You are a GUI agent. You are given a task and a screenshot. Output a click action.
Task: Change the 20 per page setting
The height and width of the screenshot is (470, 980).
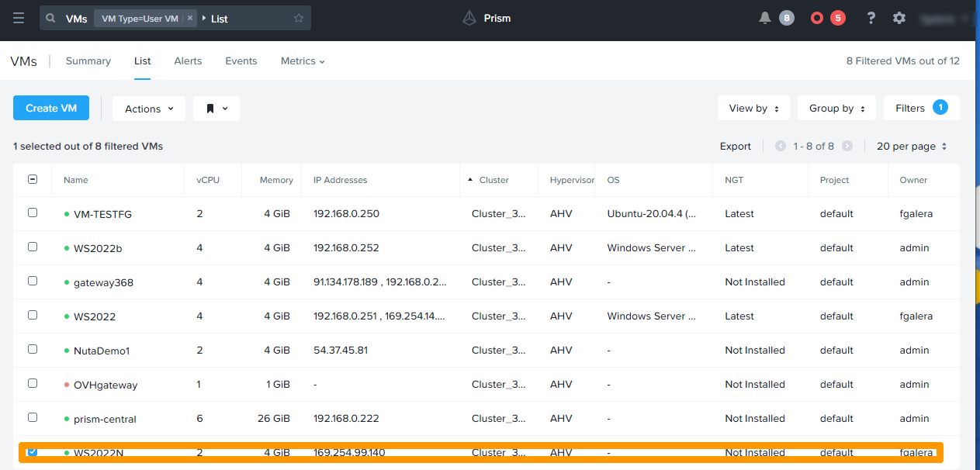pos(911,146)
